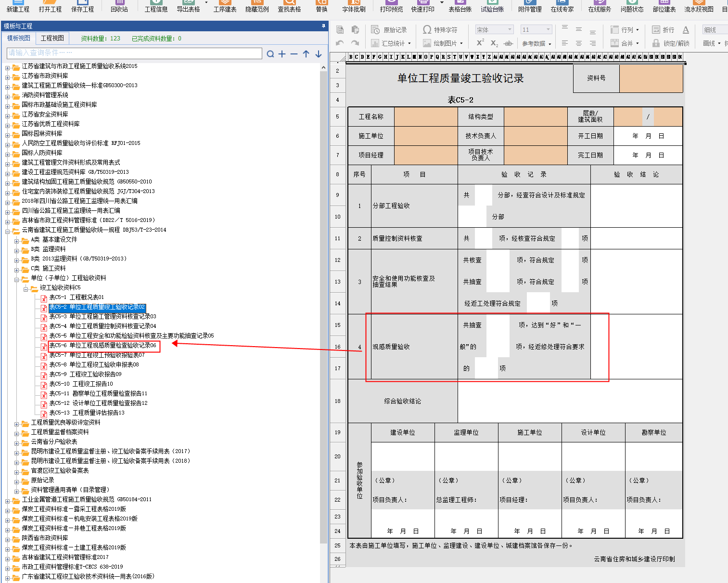This screenshot has width=728, height=583.
Task: Undo the last edit
Action: tap(340, 43)
